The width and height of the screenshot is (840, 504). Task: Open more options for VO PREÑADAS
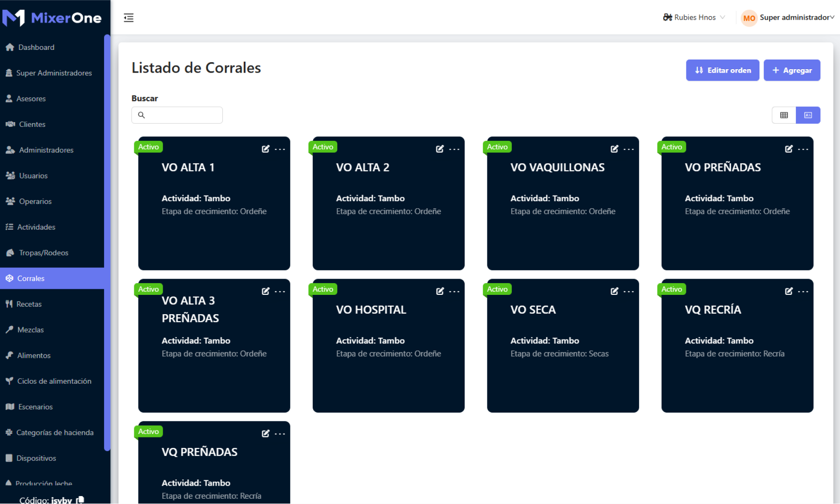803,149
